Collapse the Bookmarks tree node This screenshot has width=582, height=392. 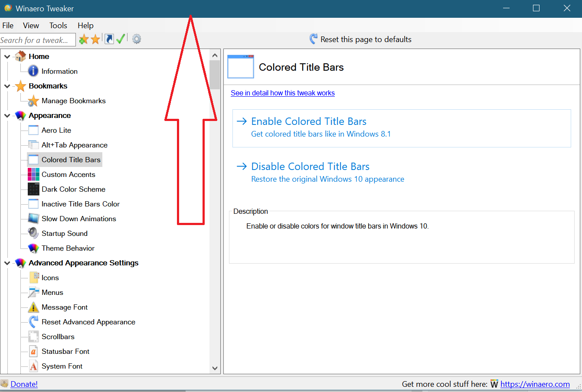7,86
